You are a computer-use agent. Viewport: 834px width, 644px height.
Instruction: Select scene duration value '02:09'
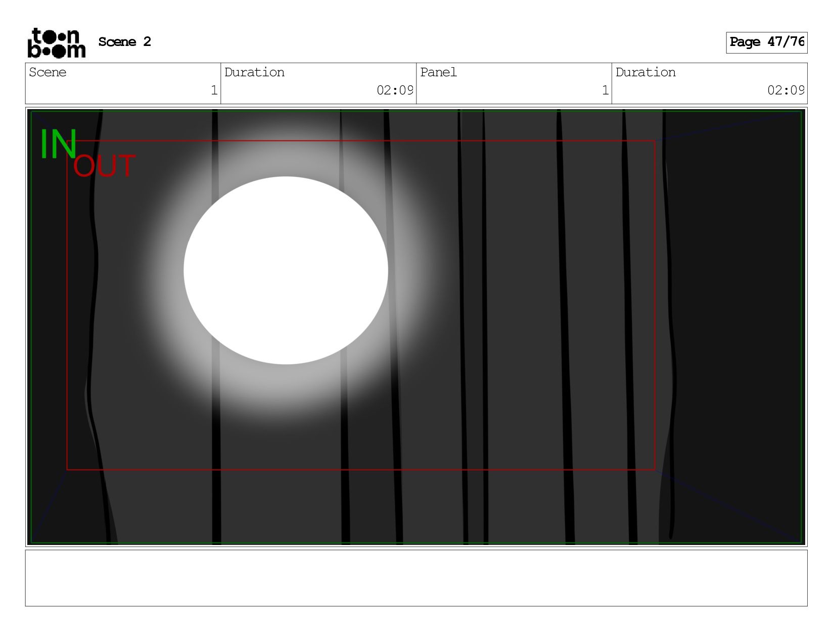pos(395,90)
